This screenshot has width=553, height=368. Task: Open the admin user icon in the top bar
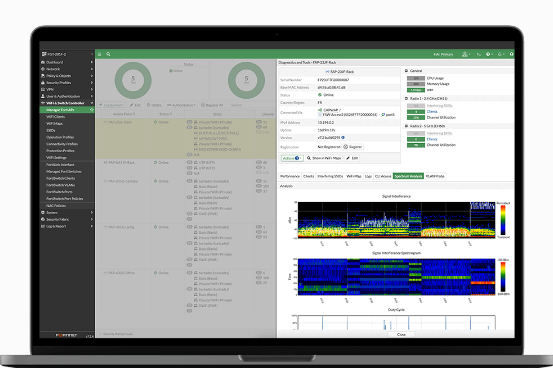click(466, 54)
